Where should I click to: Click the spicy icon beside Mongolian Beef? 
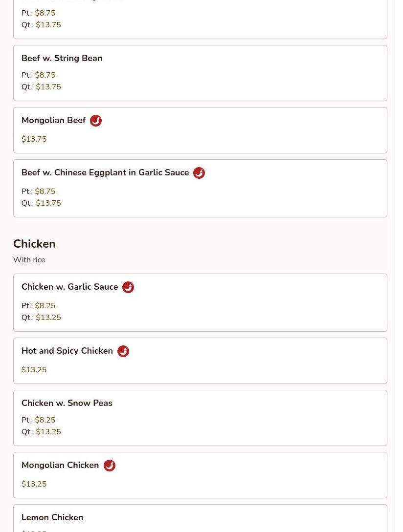[x=96, y=121]
